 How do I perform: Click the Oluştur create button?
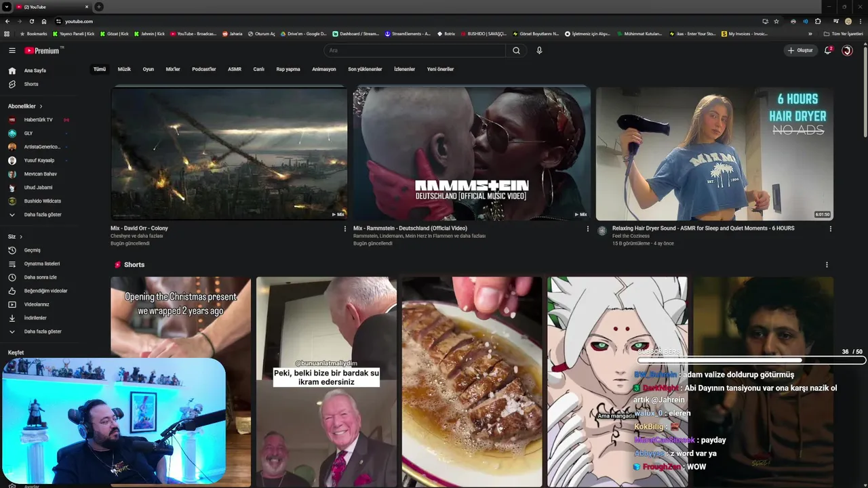pos(800,50)
